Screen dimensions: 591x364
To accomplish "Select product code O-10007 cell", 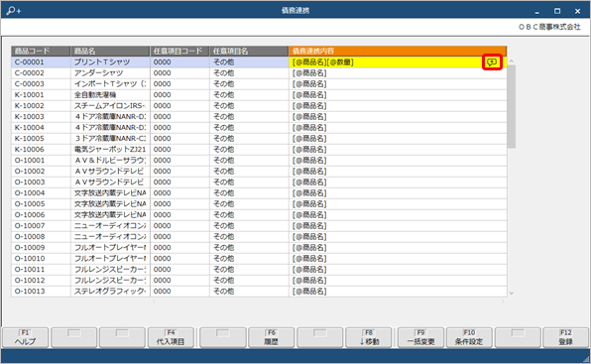I will click(x=41, y=226).
